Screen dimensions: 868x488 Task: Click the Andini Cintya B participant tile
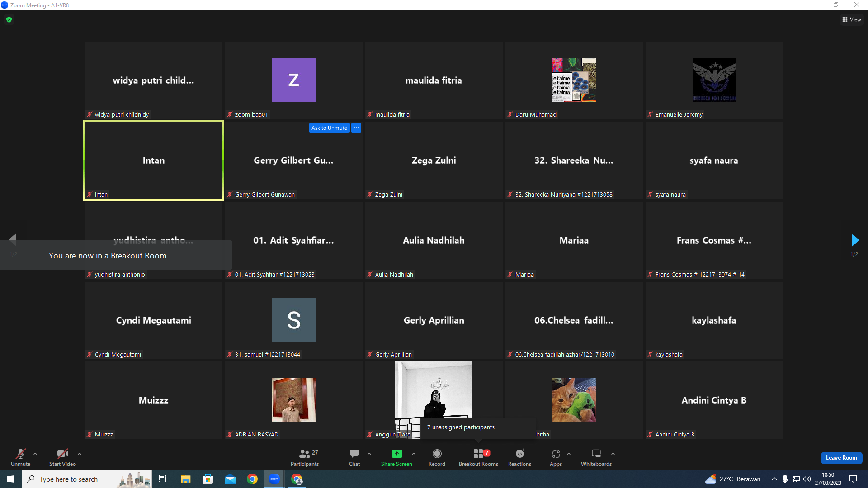click(x=714, y=400)
